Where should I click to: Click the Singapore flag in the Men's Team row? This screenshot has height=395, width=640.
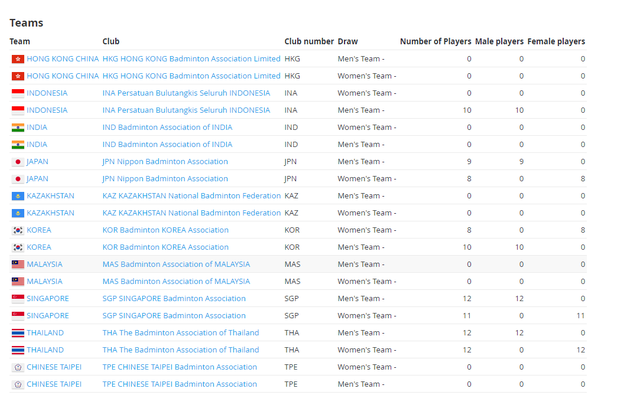click(18, 299)
